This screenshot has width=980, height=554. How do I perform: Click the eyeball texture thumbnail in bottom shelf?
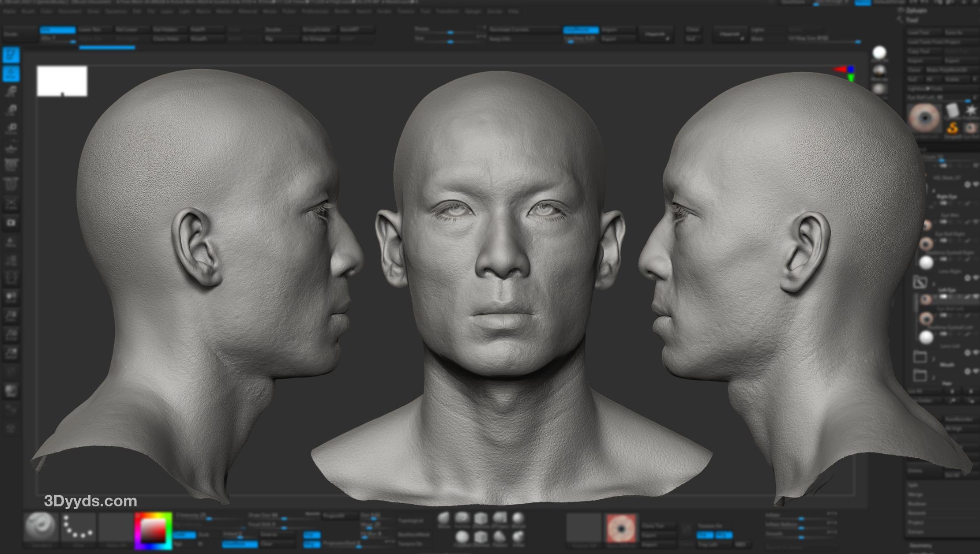coord(621,528)
